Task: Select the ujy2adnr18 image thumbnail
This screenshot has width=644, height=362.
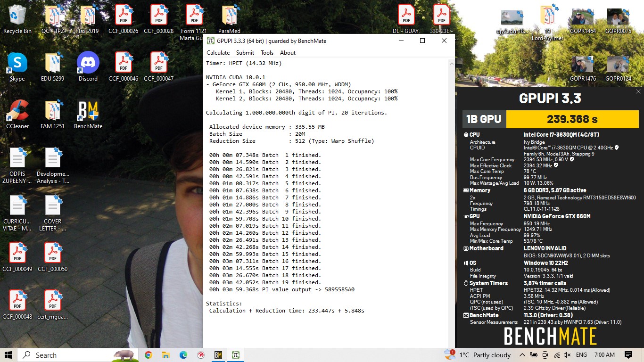Action: [512, 21]
